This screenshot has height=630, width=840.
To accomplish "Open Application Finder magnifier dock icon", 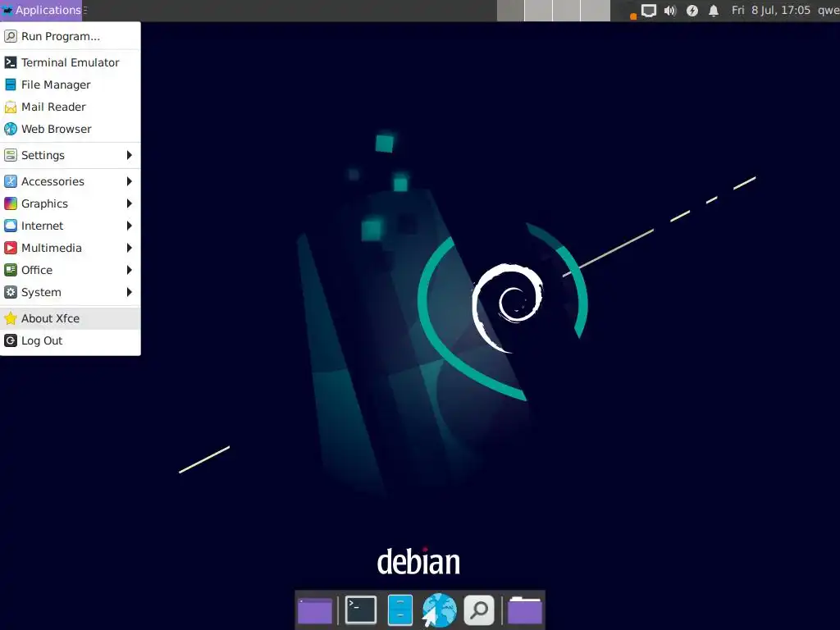I will [x=479, y=610].
